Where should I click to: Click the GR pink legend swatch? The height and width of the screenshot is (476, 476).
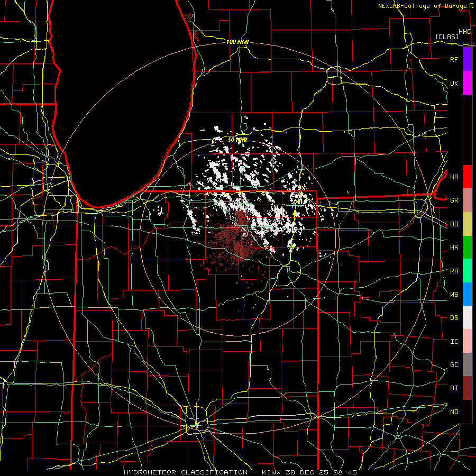(467, 200)
